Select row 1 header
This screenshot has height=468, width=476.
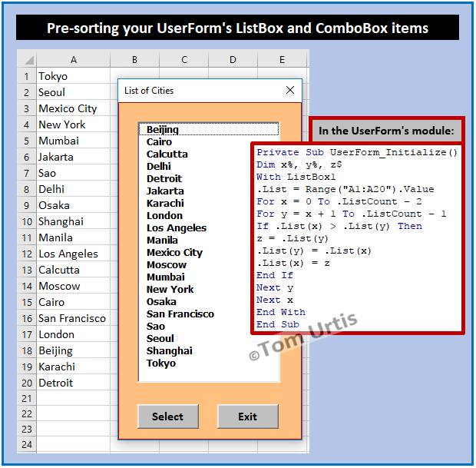pos(27,76)
